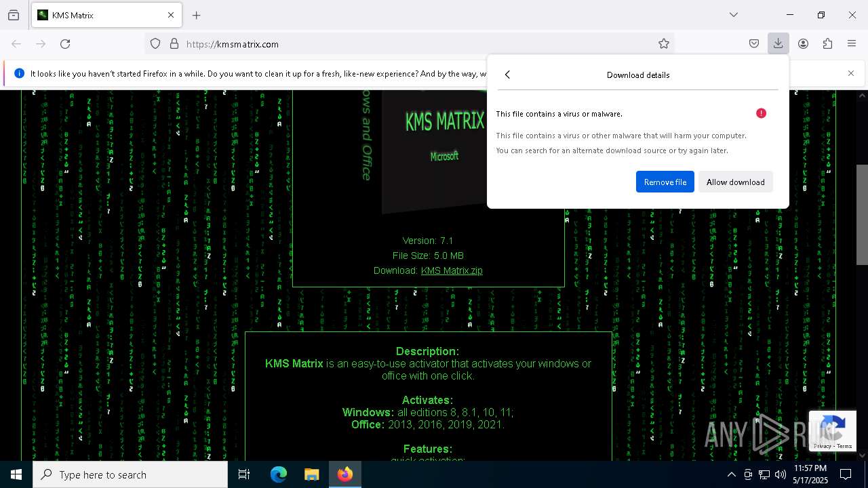Reload the current page
The image size is (868, 488).
click(65, 44)
